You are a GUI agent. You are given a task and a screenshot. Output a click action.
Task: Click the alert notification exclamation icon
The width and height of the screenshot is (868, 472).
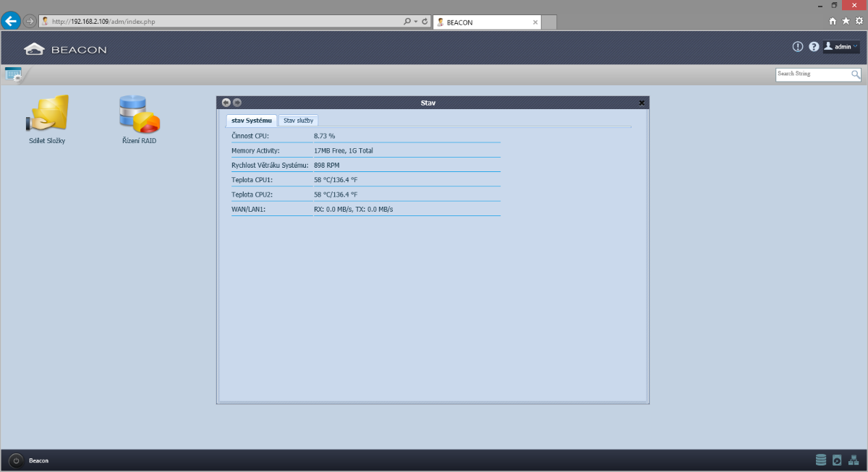[x=798, y=46]
